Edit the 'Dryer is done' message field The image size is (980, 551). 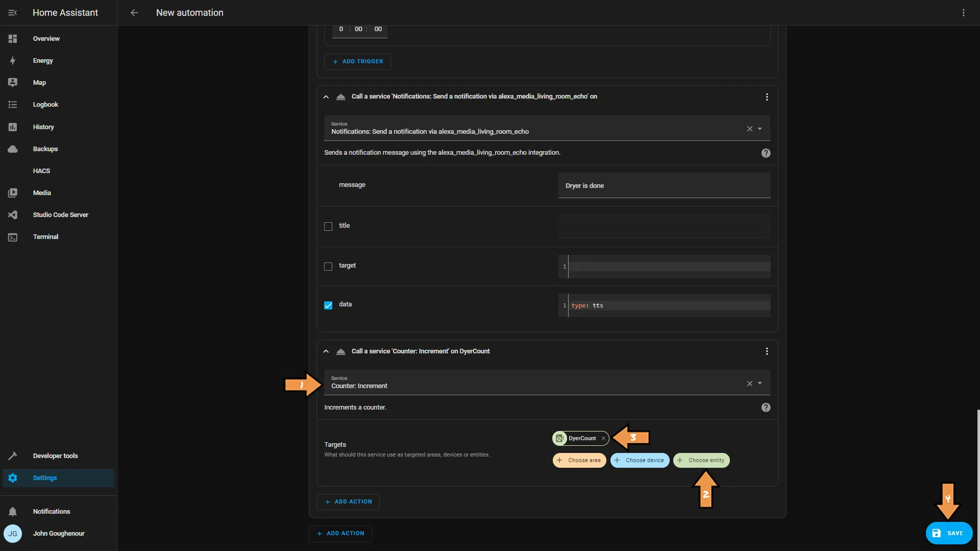coord(664,185)
